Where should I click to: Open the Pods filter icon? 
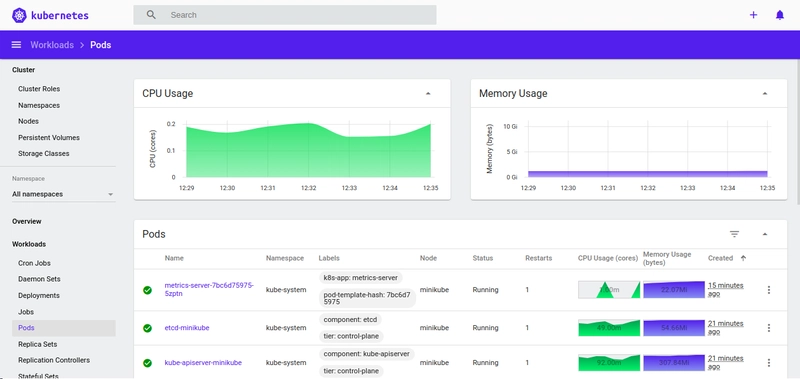pyautogui.click(x=734, y=234)
